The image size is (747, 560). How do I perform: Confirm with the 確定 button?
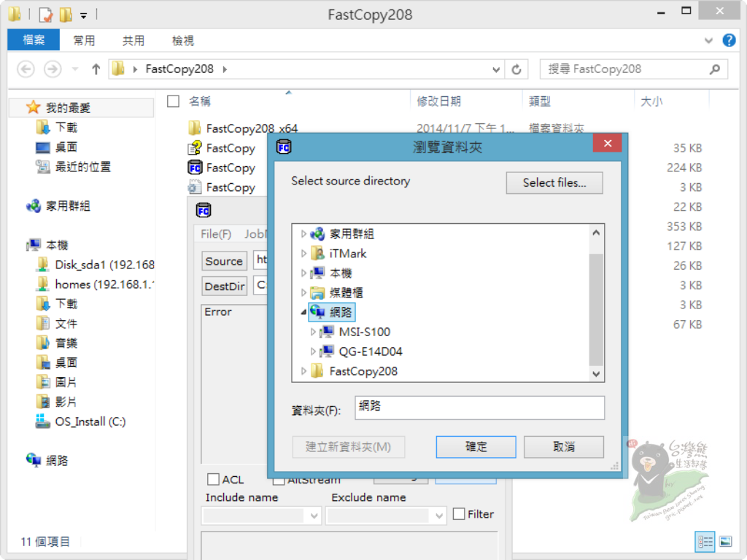pyautogui.click(x=476, y=447)
